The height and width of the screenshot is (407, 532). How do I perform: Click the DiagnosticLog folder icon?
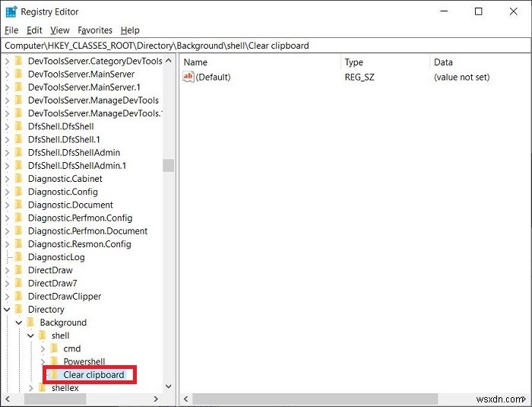[19, 257]
